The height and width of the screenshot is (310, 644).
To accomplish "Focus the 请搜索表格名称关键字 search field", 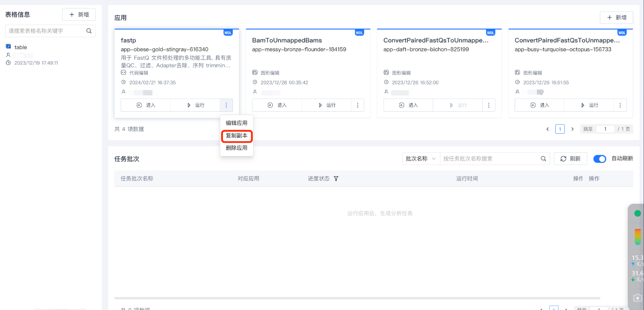I will (x=50, y=31).
